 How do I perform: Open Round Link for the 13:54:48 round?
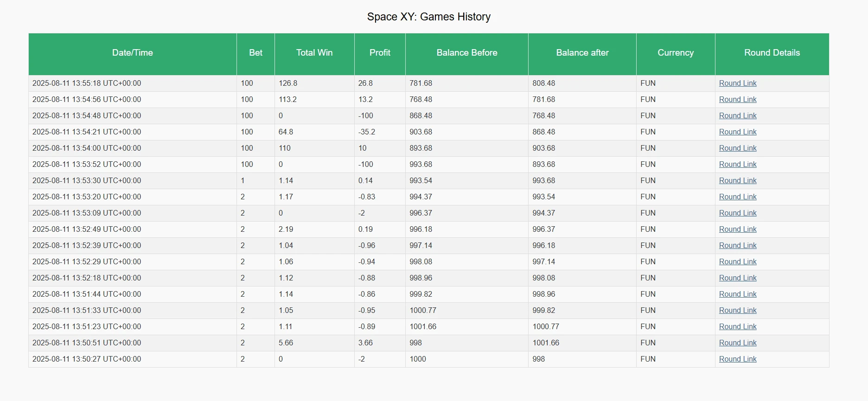tap(738, 116)
